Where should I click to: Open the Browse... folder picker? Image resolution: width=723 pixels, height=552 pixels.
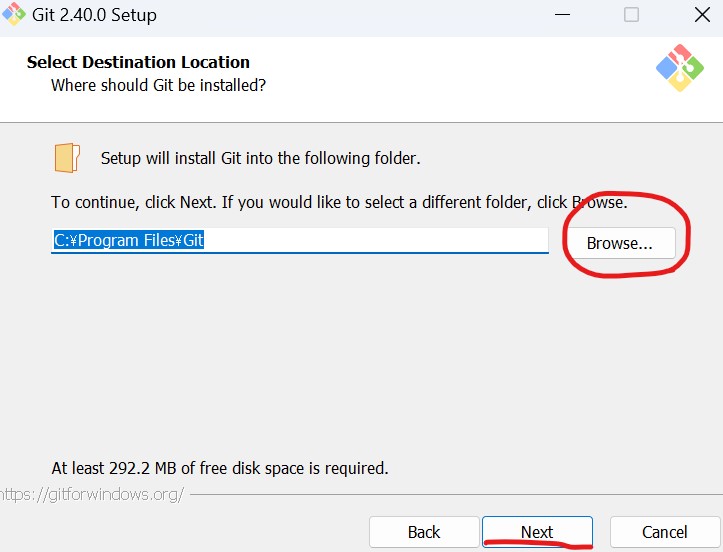(x=619, y=243)
